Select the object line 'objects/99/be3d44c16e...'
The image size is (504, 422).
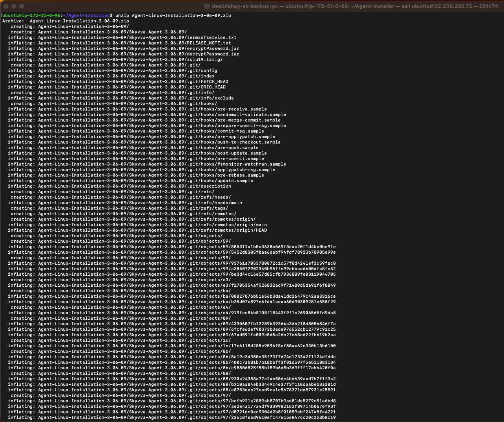tap(172, 274)
